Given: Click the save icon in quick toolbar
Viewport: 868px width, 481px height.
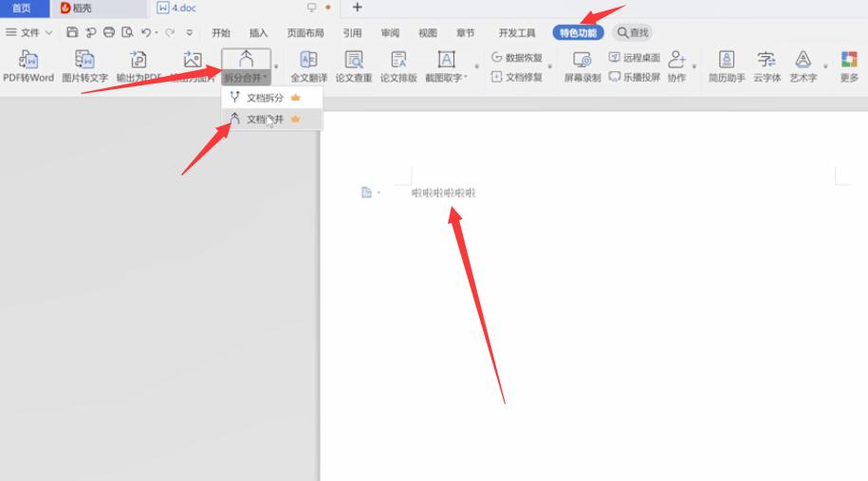Looking at the screenshot, I should pyautogui.click(x=72, y=32).
